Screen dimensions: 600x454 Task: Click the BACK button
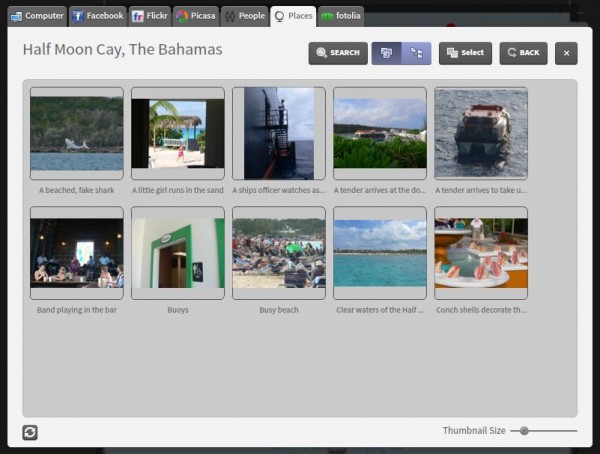[x=523, y=53]
